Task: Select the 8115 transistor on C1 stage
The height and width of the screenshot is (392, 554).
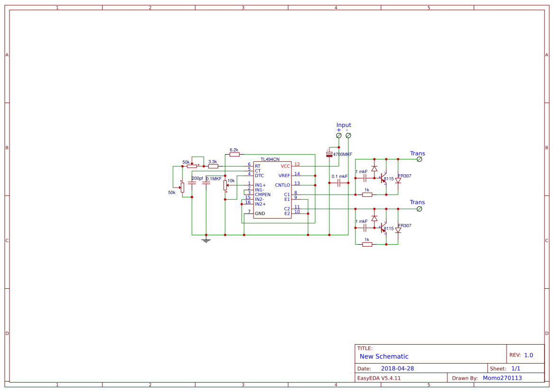Action: point(384,178)
